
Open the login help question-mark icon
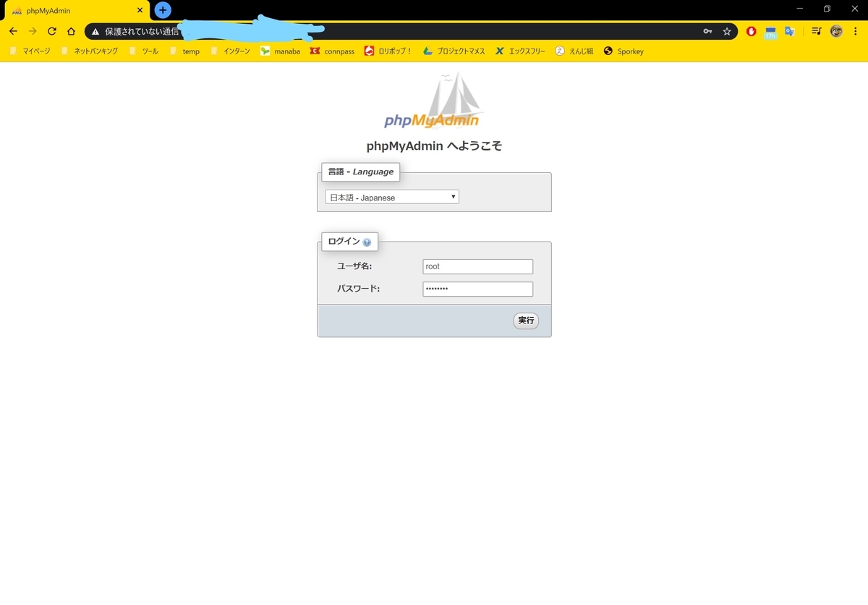pyautogui.click(x=367, y=242)
